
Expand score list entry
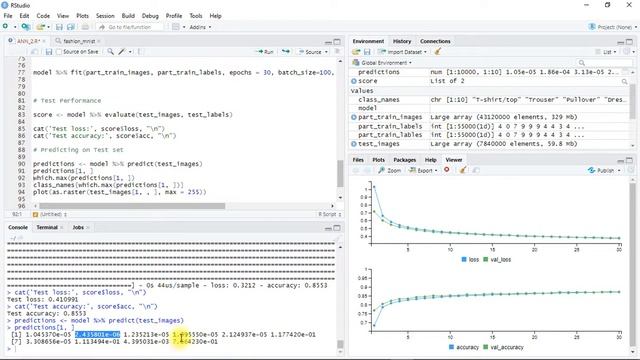[x=354, y=81]
